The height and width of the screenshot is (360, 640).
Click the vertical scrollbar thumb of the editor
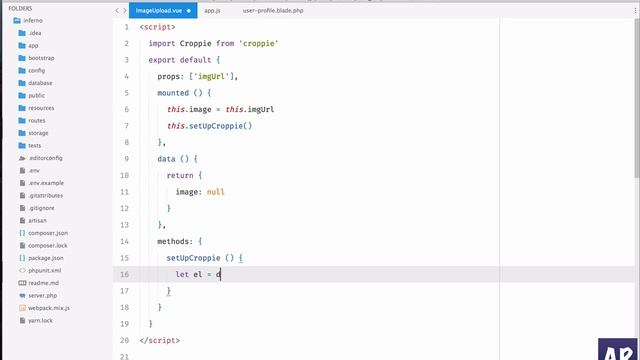tap(637, 98)
